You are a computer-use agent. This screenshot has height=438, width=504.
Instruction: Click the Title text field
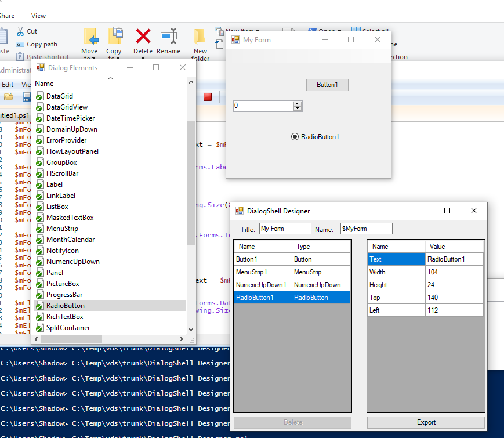click(285, 229)
